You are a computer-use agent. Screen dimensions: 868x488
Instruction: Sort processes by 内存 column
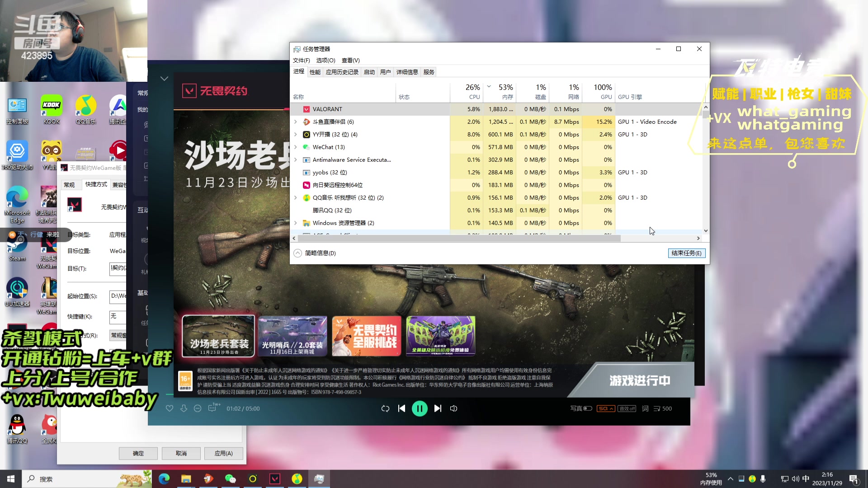(500, 91)
